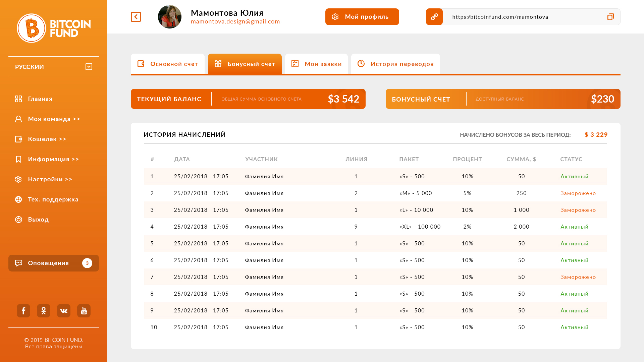Click the Оповещения chat bubble icon
The width and height of the screenshot is (644, 362).
(x=18, y=263)
